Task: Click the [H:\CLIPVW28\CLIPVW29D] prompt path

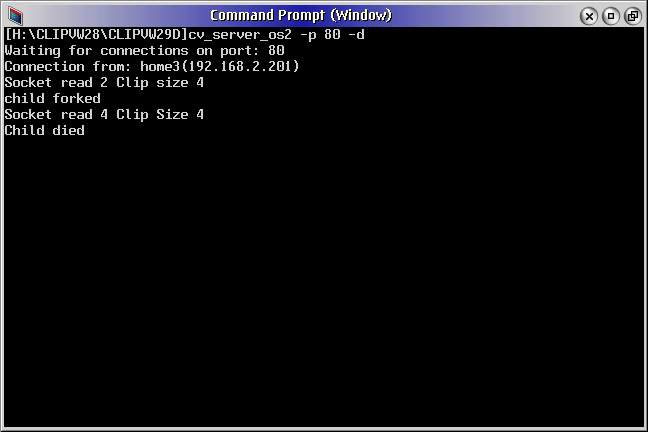Action: pos(96,34)
